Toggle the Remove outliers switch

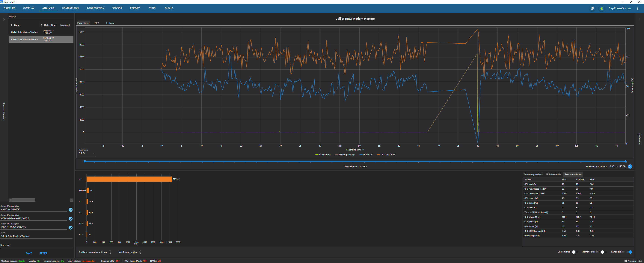pos(603,252)
